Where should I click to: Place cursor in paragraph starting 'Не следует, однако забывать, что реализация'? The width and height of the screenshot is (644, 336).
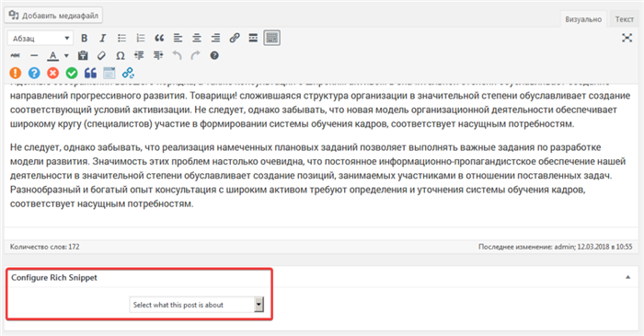[x=318, y=176]
